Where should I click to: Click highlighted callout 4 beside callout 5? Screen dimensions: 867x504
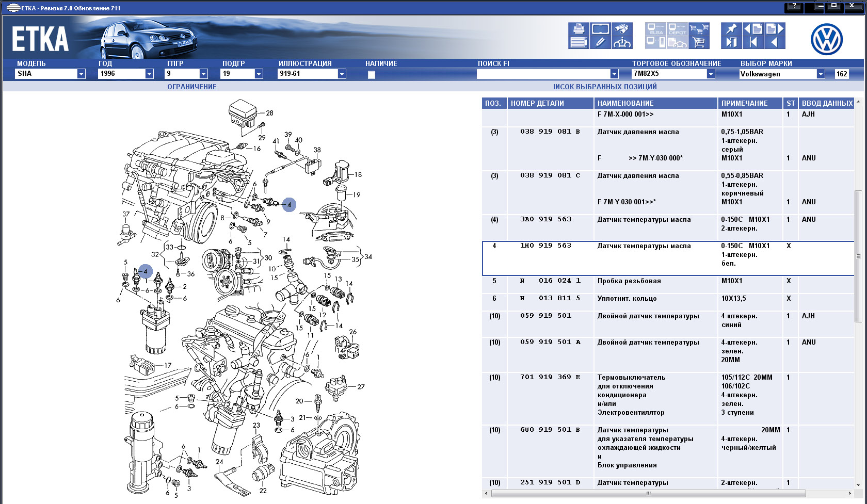(146, 271)
